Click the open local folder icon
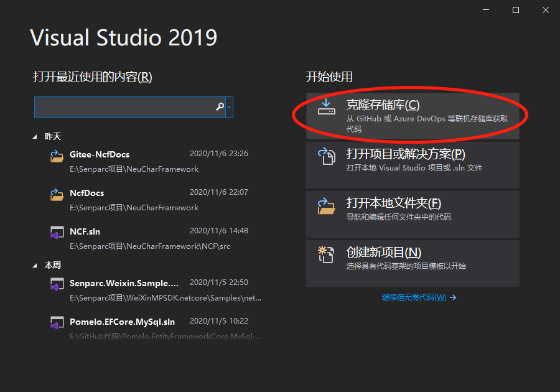The image size is (560, 392). (x=327, y=205)
